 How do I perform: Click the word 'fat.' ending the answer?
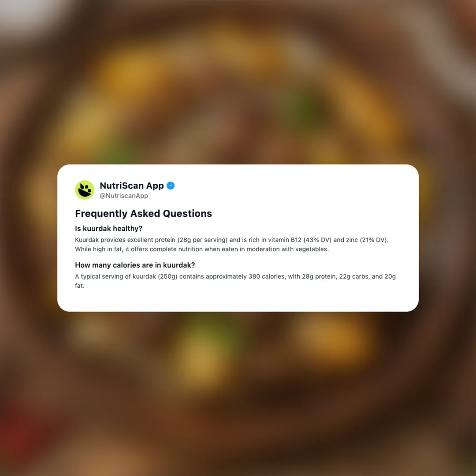79,286
